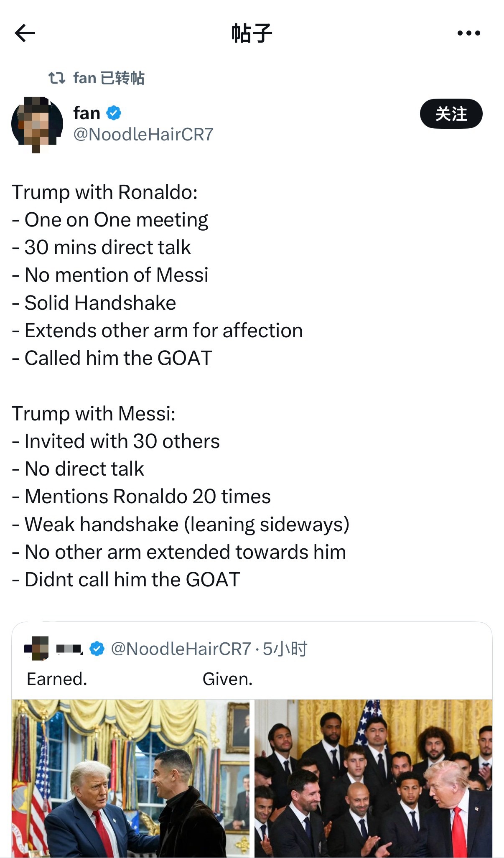Image resolution: width=504 pixels, height=858 pixels.
Task: Open the left Oval Office handshake photo
Action: 130,778
